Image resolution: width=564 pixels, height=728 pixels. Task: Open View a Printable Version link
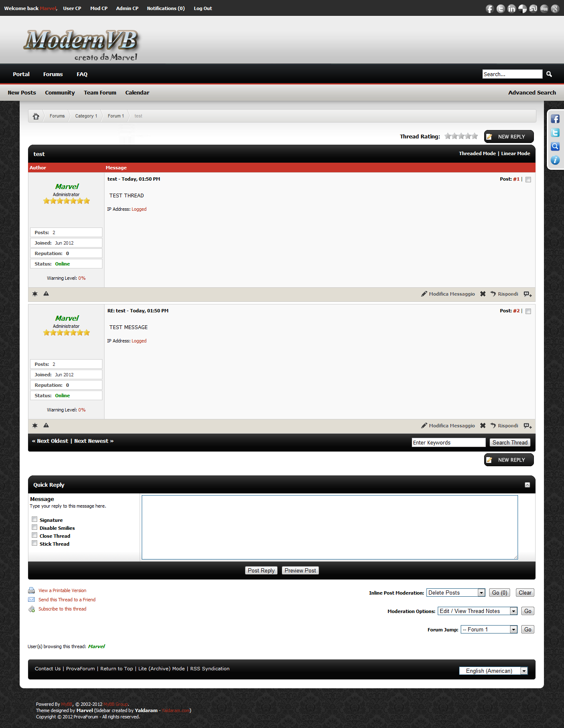click(x=62, y=591)
